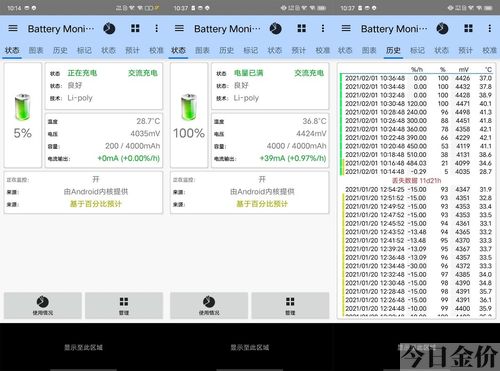Tap the 28.7°C temperature value
Image resolution: width=500 pixels, height=371 pixels.
click(x=148, y=121)
